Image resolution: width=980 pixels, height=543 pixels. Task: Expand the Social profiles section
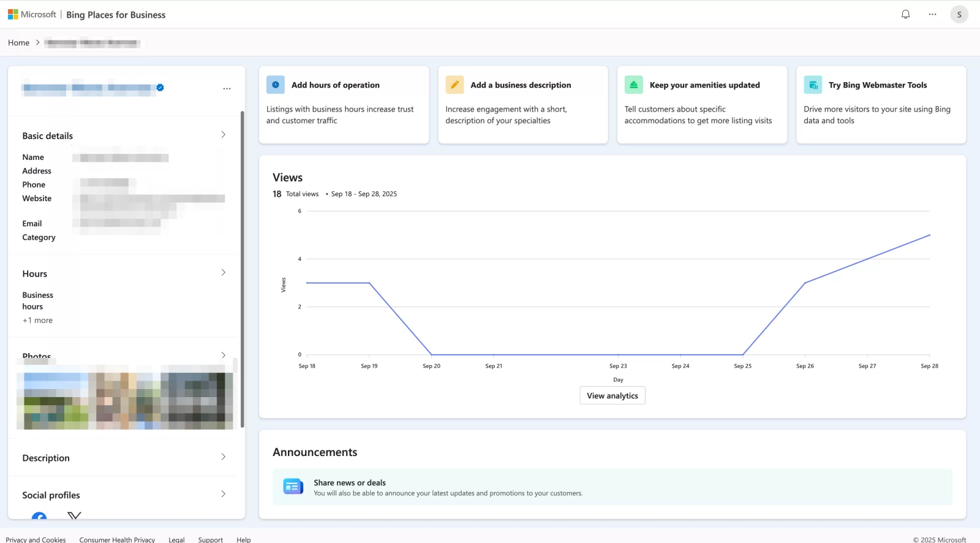tap(223, 494)
